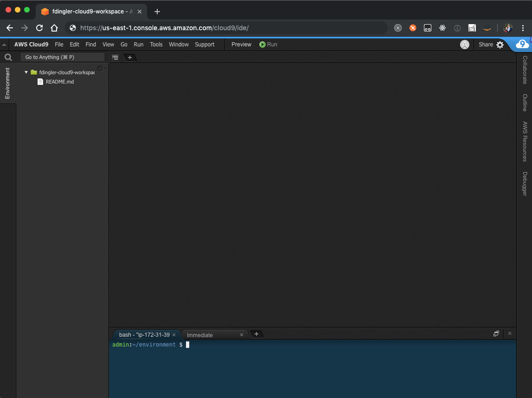Open the Window menu
This screenshot has height=398, width=532.
(x=179, y=45)
